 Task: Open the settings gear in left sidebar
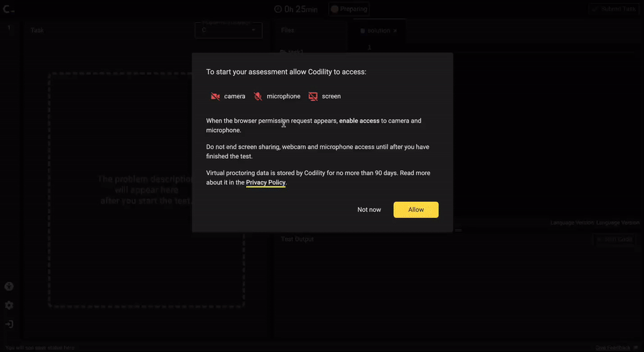coord(9,305)
